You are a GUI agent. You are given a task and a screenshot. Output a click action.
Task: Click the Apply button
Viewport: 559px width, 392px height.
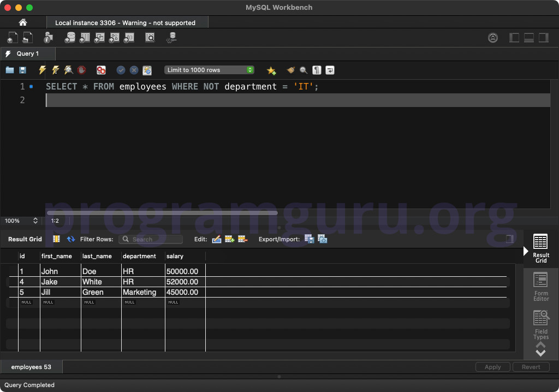coord(493,367)
